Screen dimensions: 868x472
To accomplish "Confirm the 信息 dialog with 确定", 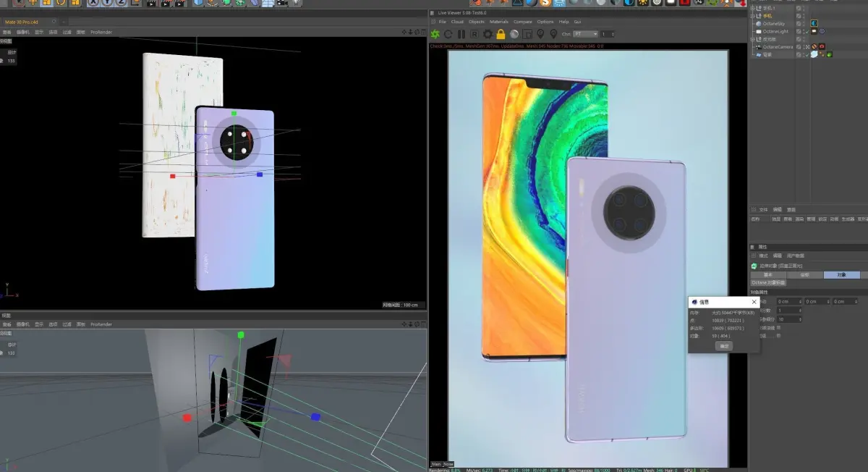I will [x=723, y=346].
